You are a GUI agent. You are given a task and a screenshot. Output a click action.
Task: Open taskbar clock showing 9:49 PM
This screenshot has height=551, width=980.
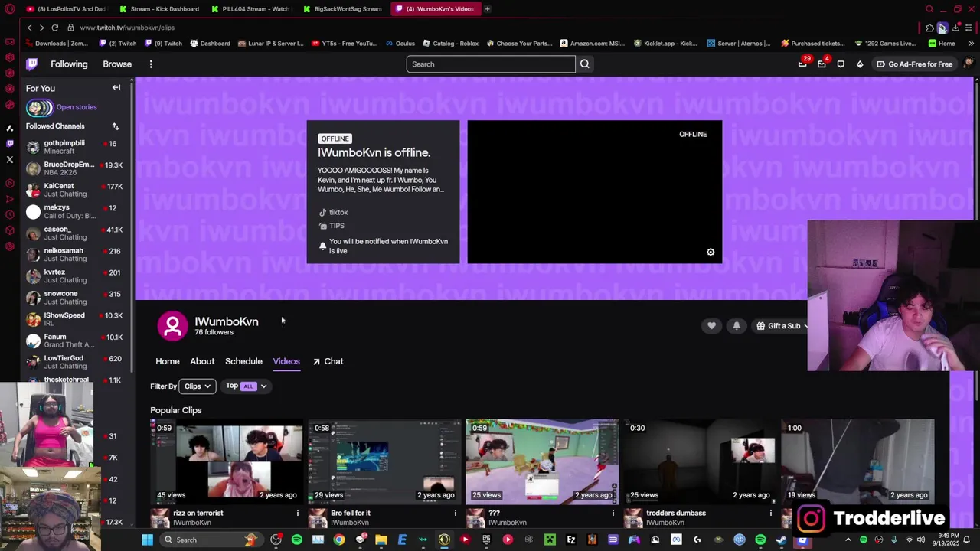[945, 540]
